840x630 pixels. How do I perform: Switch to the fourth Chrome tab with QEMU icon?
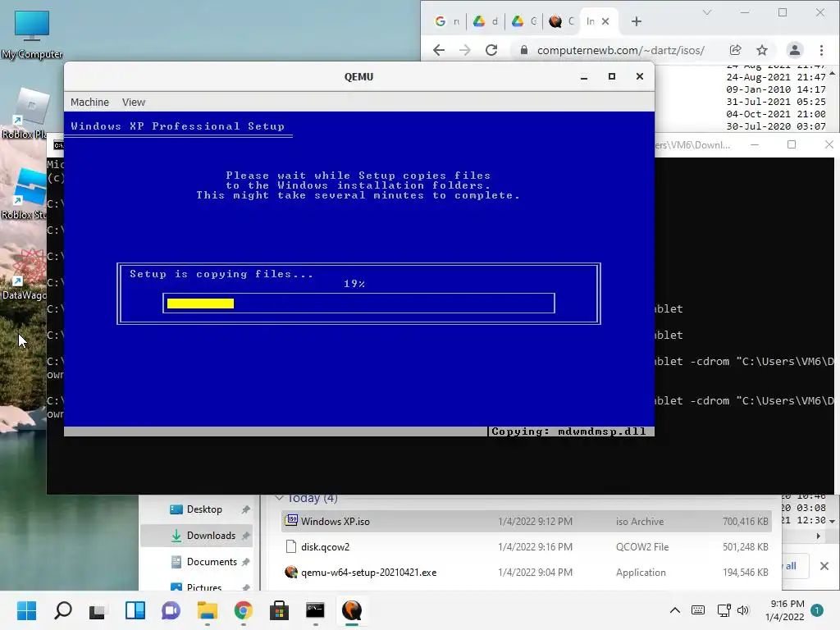[x=562, y=21]
